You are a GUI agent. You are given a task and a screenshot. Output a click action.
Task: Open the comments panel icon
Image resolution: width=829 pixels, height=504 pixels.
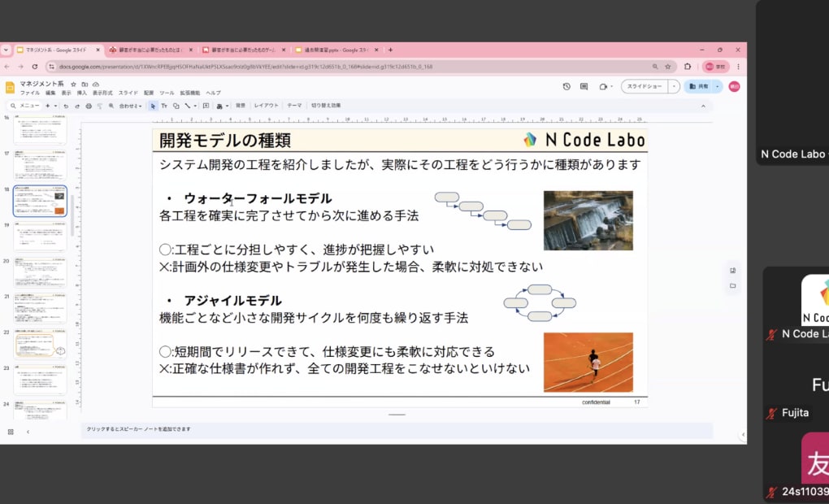click(x=584, y=86)
